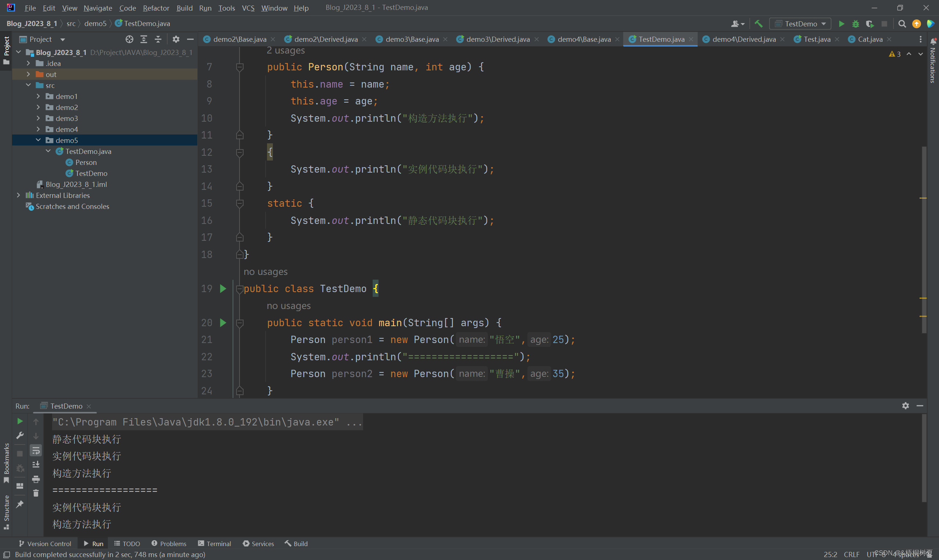Viewport: 939px width, 560px height.
Task: Collapse the src folder
Action: [x=28, y=85]
